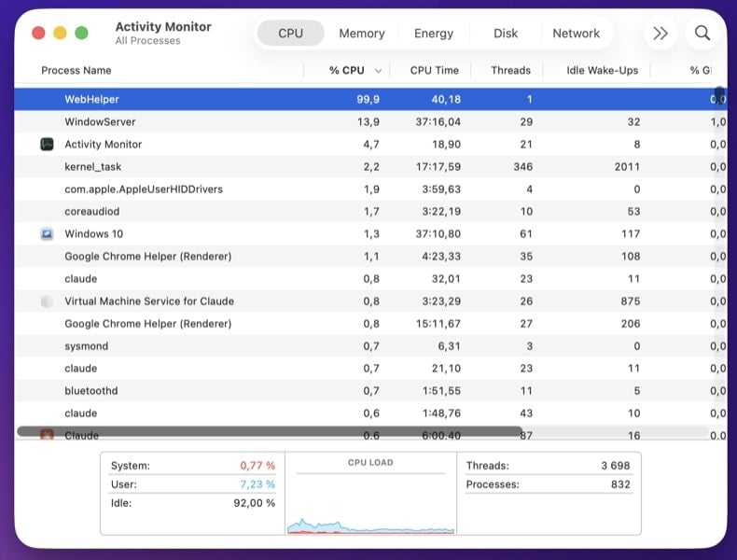Click the All Processes subtitle
The image size is (737, 560).
147,41
